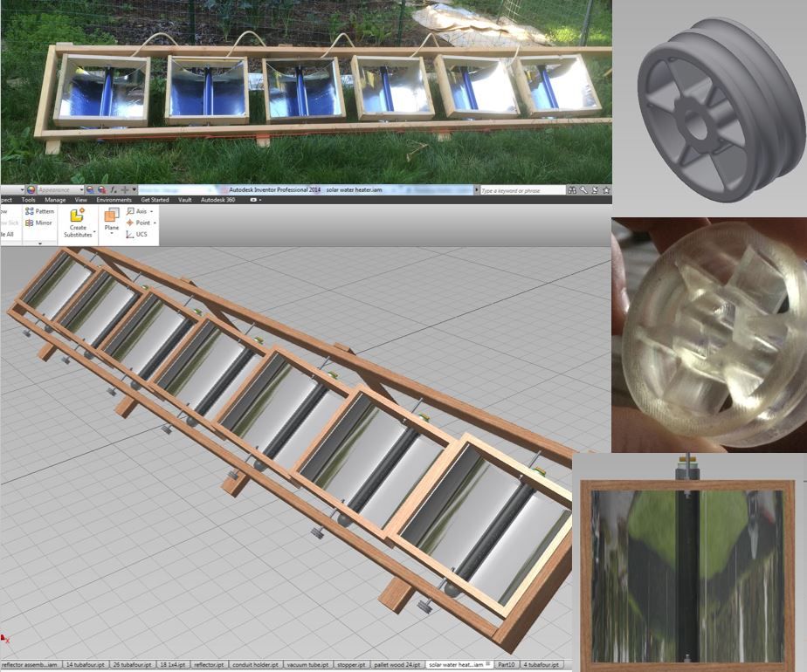
Task: Switch to pallet wood 24.ipt document tab
Action: click(397, 665)
